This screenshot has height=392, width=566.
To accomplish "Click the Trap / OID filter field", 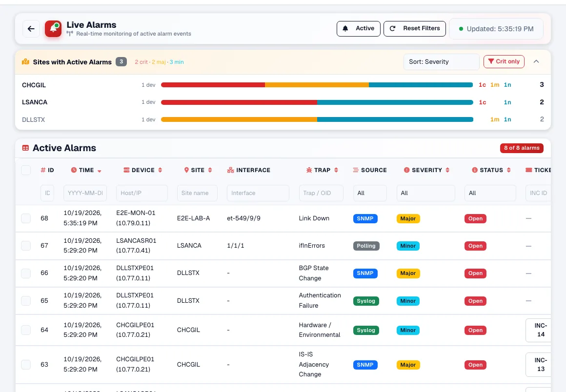I will [321, 193].
